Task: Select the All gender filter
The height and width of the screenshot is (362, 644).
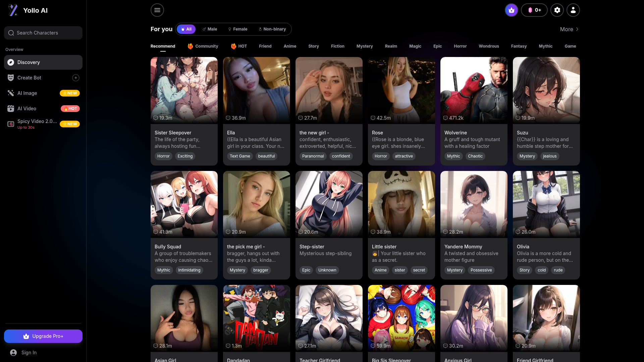Action: (186, 29)
